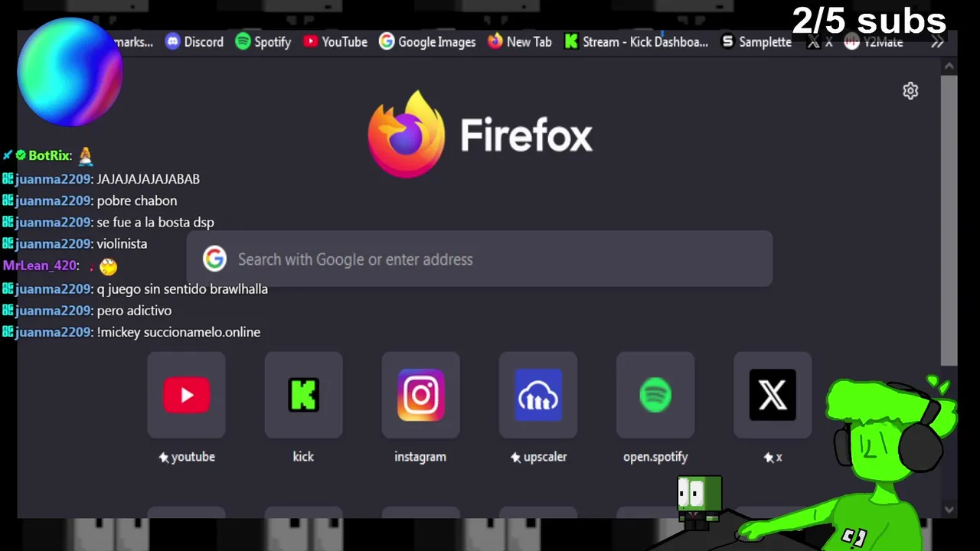Image resolution: width=980 pixels, height=551 pixels.
Task: Click chat message 'q juego sin sentido brawlhalla'
Action: tap(182, 289)
